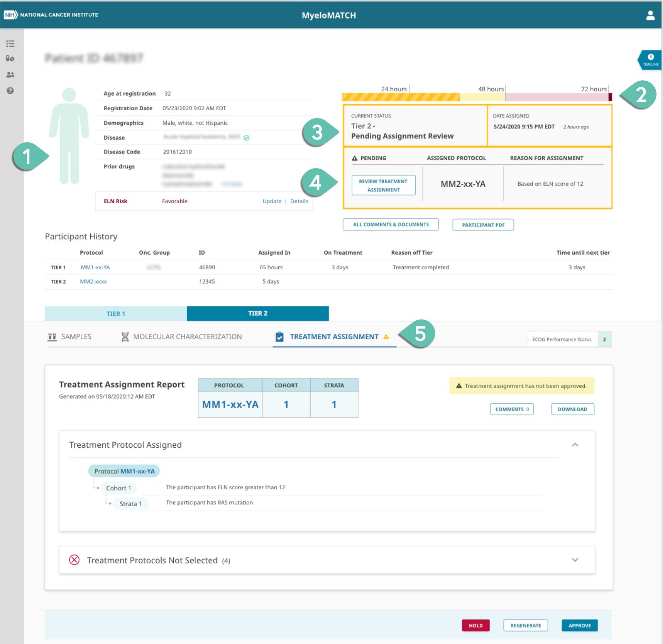This screenshot has height=644, width=663.
Task: Click the pink 72 hours progress segment
Action: tap(557, 97)
